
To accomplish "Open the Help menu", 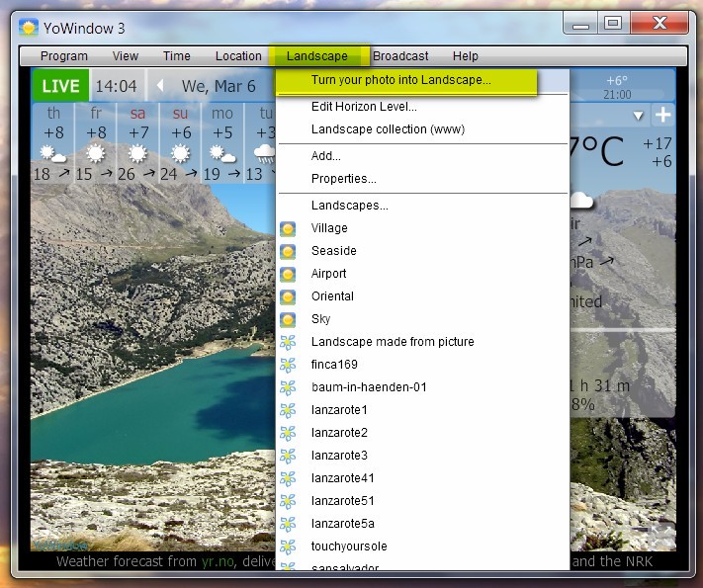I will pyautogui.click(x=466, y=56).
